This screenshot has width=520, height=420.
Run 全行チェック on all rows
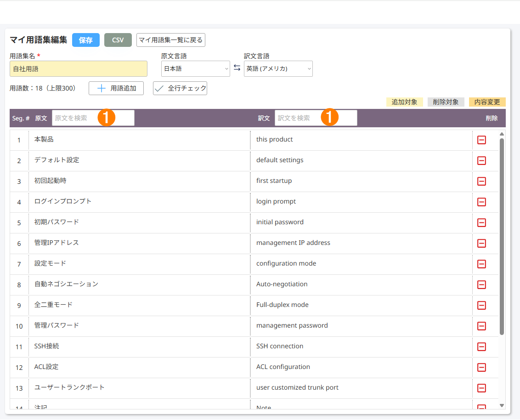click(180, 88)
